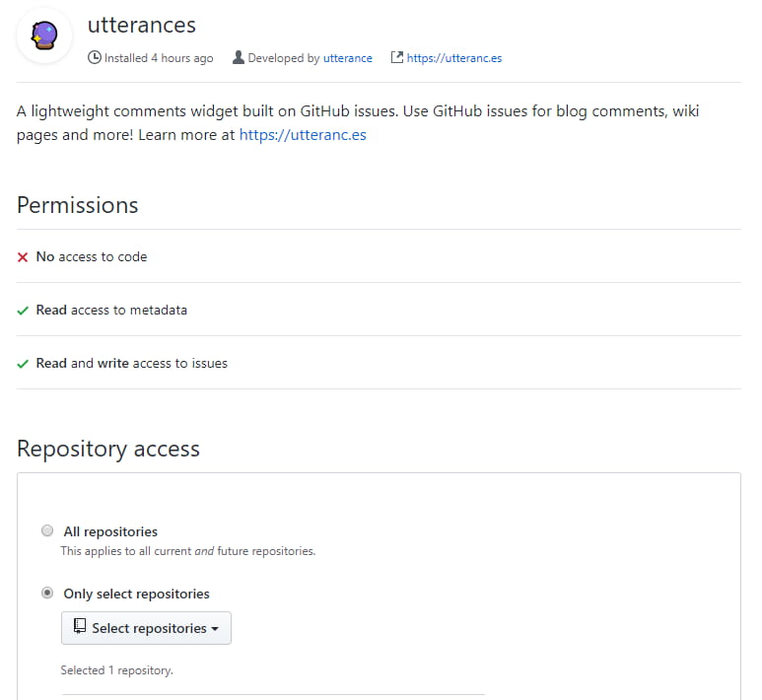Click the No access to code text
This screenshot has height=700, width=762.
(92, 256)
